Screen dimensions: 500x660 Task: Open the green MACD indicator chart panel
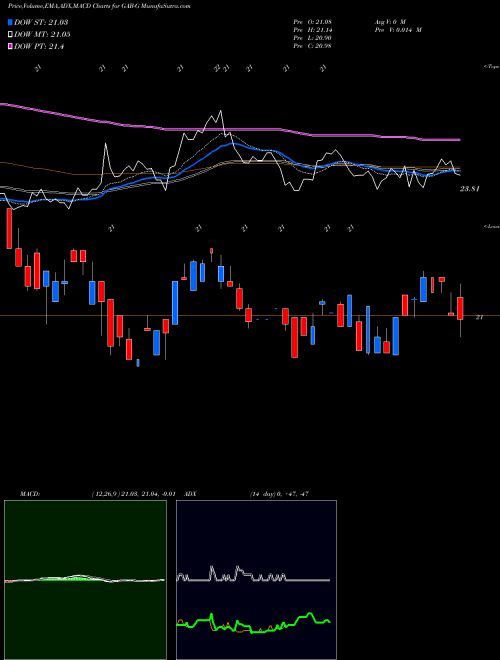coord(85,580)
